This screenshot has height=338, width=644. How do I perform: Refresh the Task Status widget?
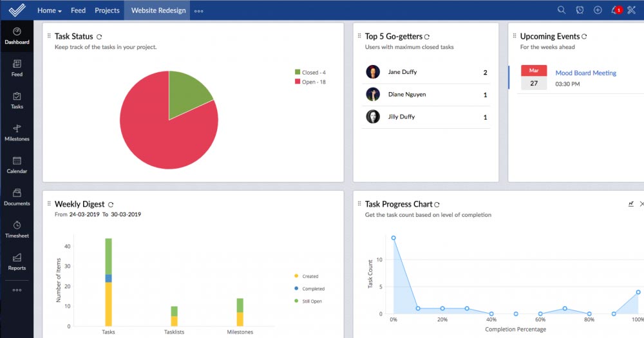[99, 37]
